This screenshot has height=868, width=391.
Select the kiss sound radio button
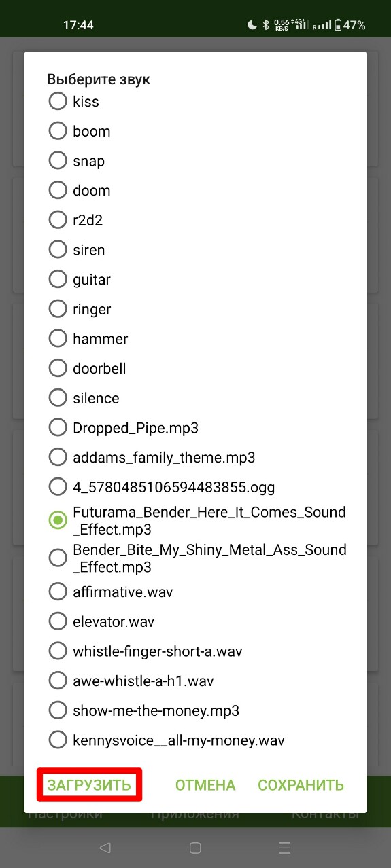tap(58, 101)
